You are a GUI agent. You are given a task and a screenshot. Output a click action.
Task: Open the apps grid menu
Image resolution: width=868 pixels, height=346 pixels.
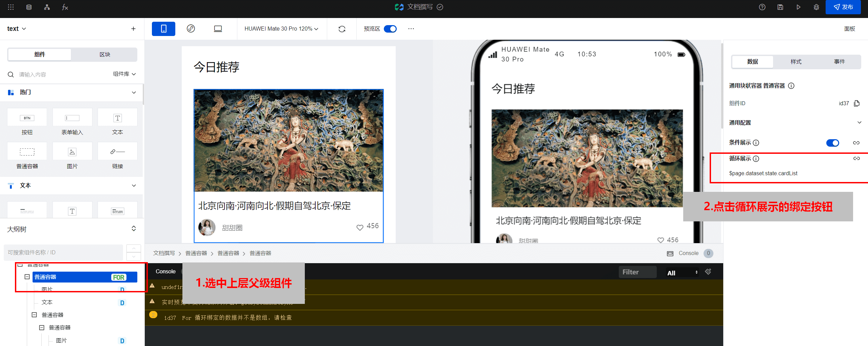pos(11,7)
